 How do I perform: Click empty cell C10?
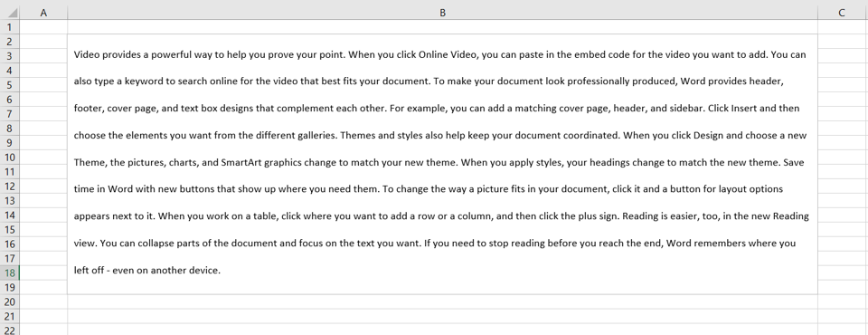[x=843, y=157]
